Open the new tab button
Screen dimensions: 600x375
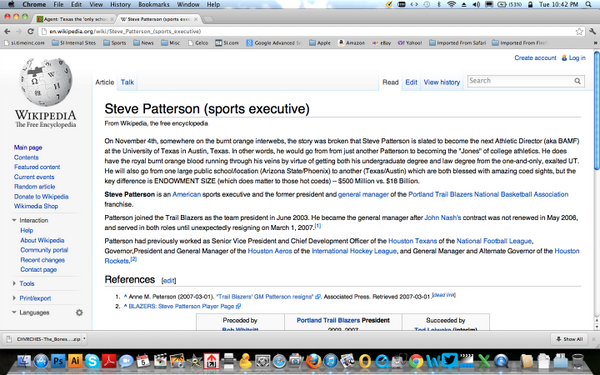(207, 19)
